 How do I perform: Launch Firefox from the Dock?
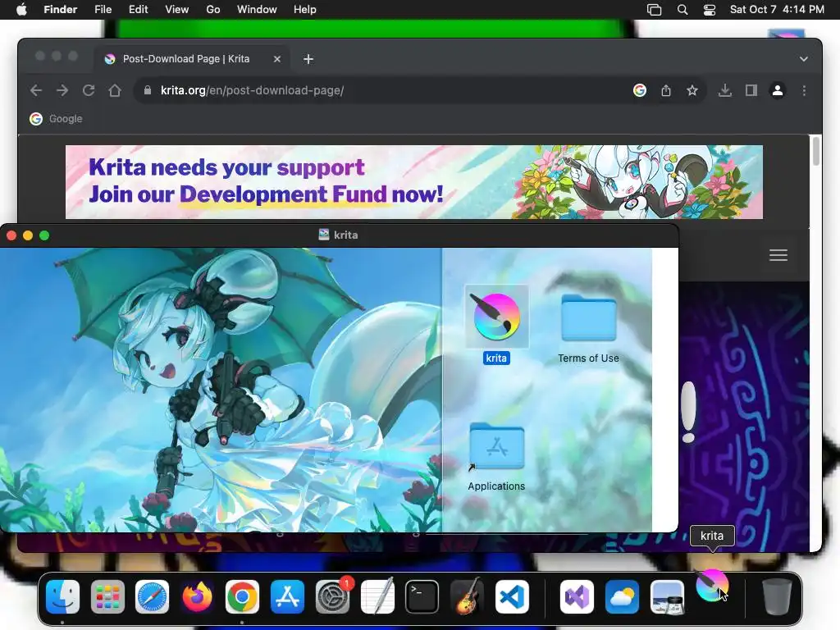coord(197,596)
